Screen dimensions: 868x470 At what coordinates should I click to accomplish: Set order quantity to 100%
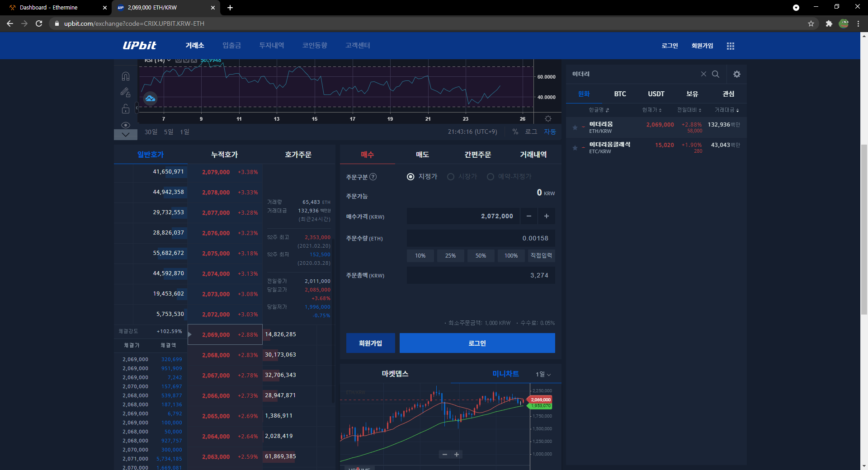pos(511,256)
